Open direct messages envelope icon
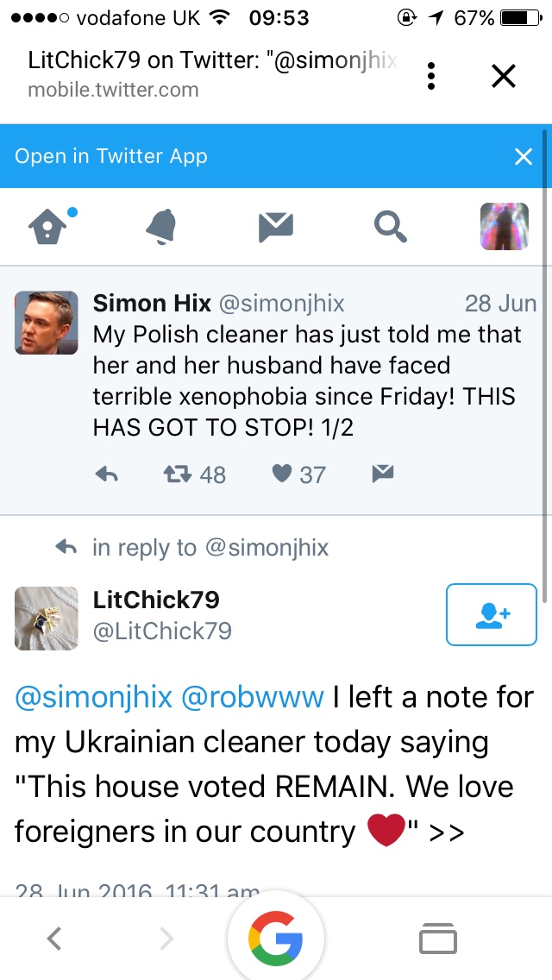Viewport: 552px width, 980px height. point(276,227)
